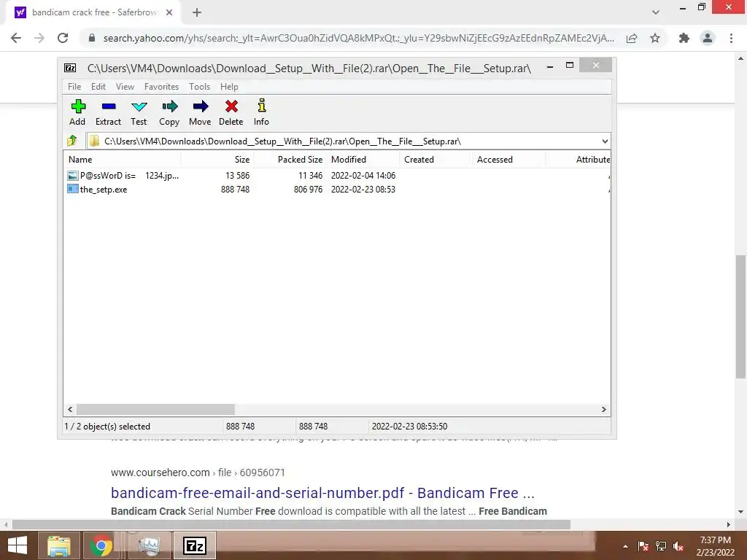Open Chrome from the taskbar
This screenshot has width=747, height=560.
pyautogui.click(x=101, y=545)
